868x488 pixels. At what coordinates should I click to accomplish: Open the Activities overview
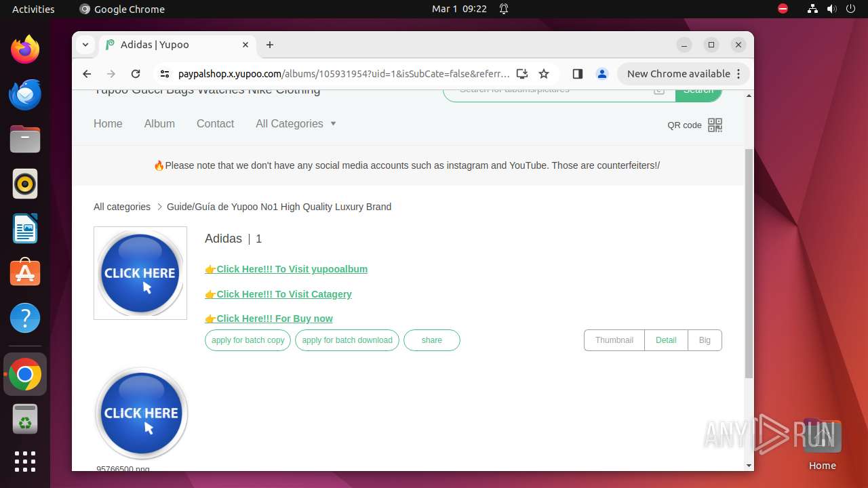pos(33,9)
